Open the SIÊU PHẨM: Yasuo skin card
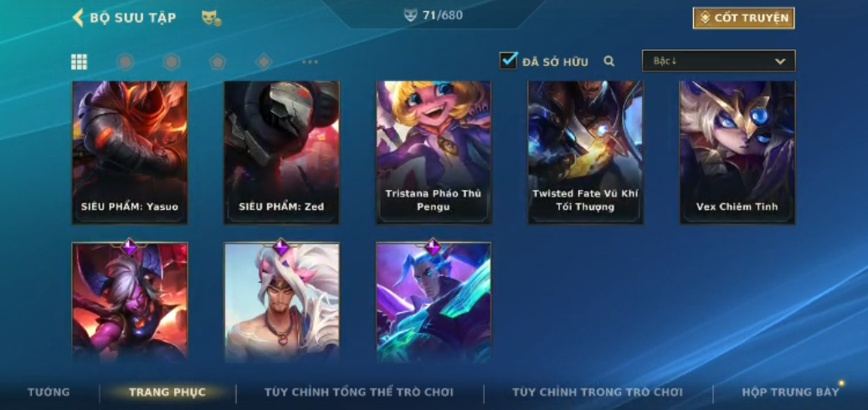Image resolution: width=868 pixels, height=410 pixels. [x=130, y=153]
